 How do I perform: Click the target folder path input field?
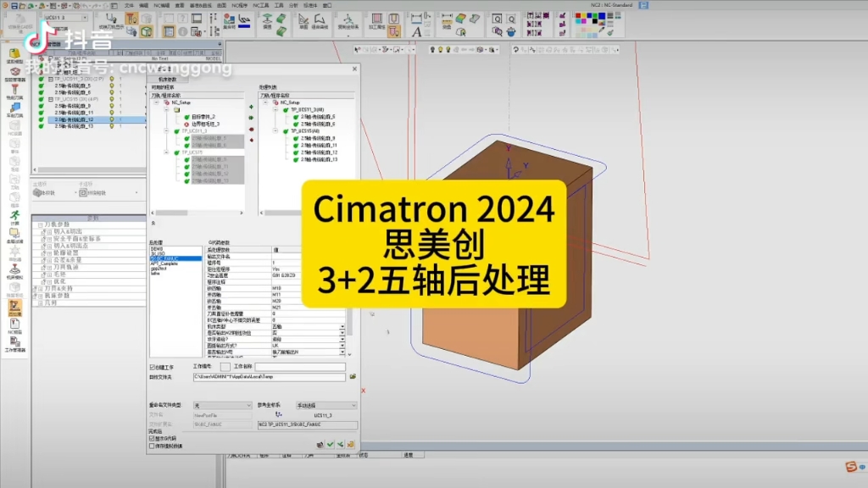click(269, 376)
